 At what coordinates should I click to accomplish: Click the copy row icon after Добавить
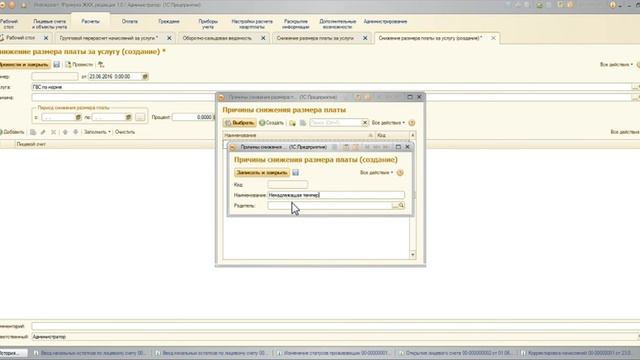point(33,132)
